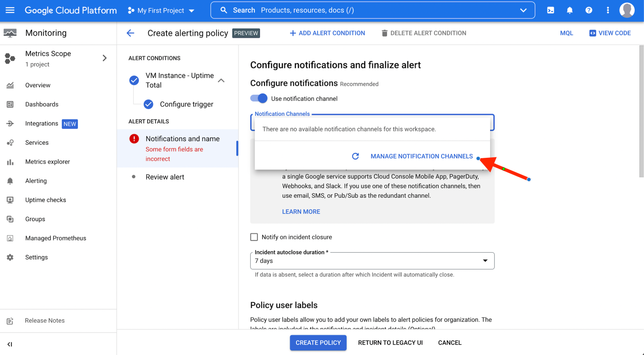This screenshot has width=644, height=355.
Task: Open the help question mark icon
Action: [x=589, y=10]
